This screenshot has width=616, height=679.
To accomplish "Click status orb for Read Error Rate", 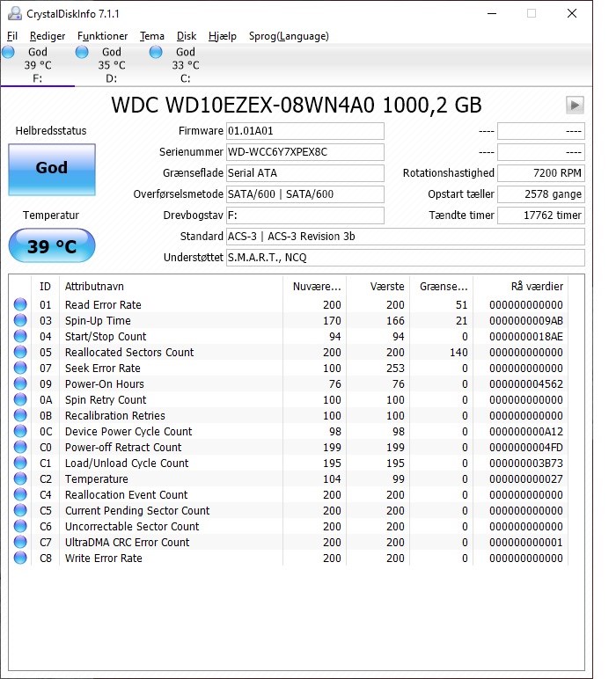I will coord(20,304).
